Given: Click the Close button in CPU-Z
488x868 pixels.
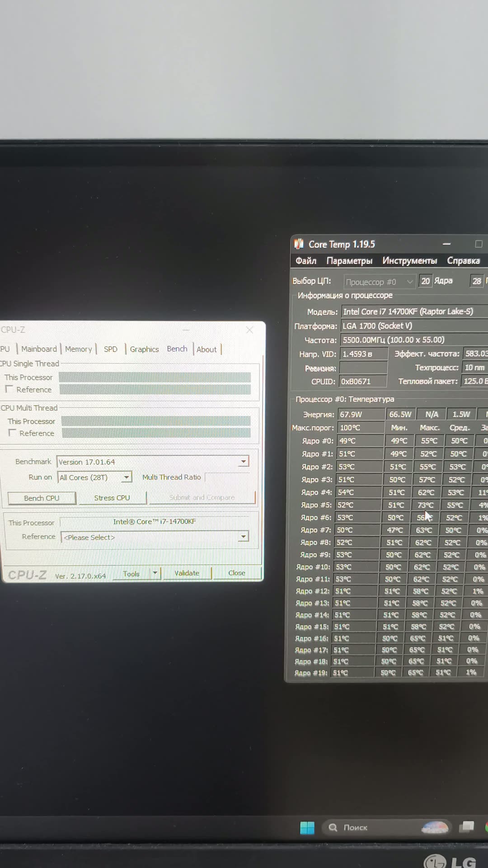Looking at the screenshot, I should [x=237, y=572].
